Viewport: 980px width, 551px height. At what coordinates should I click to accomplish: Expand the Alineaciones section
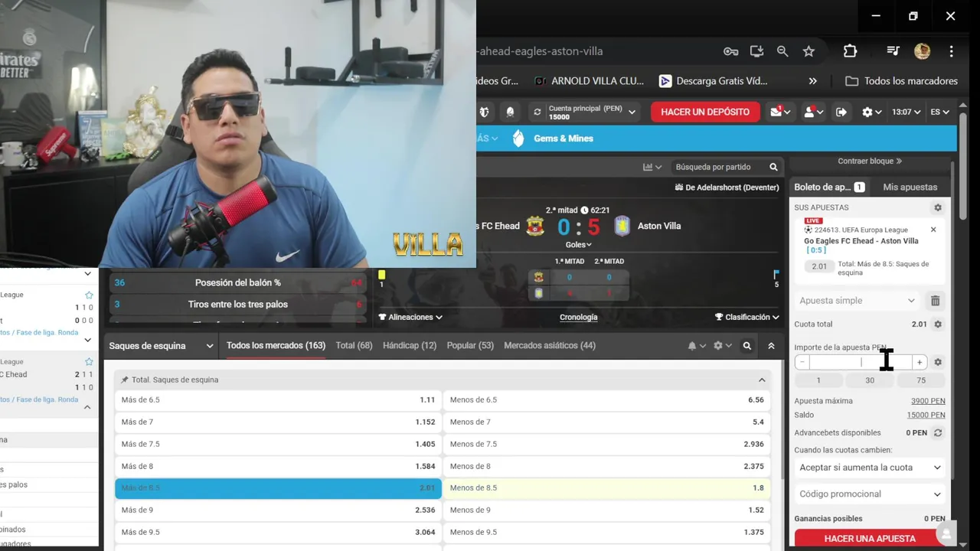(x=410, y=318)
